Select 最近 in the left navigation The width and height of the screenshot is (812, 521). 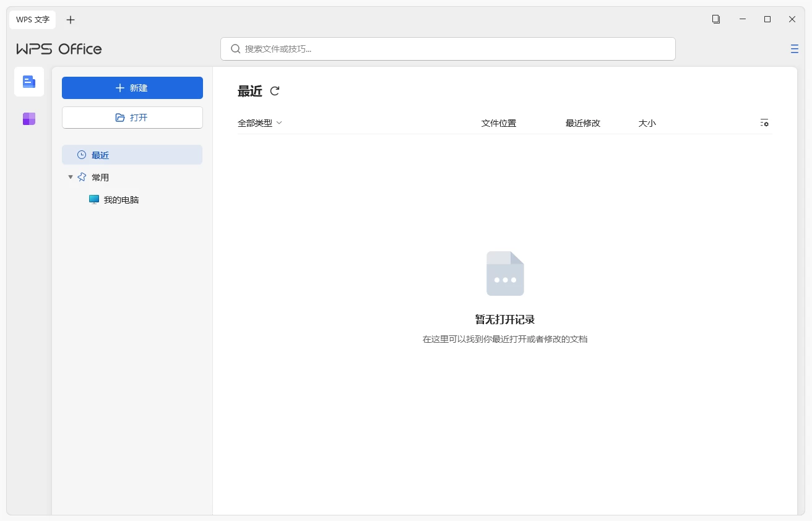click(100, 155)
